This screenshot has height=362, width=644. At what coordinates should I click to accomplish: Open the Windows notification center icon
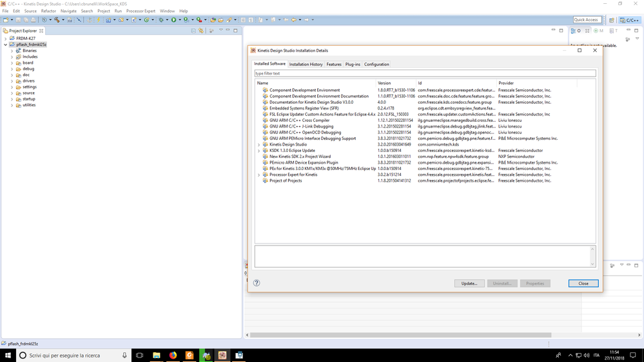click(633, 355)
